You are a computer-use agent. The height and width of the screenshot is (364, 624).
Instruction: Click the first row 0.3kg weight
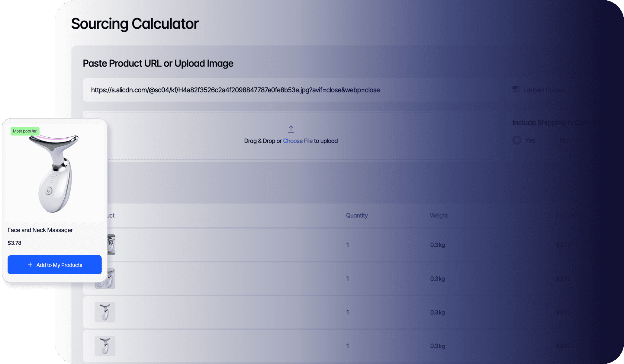point(437,245)
